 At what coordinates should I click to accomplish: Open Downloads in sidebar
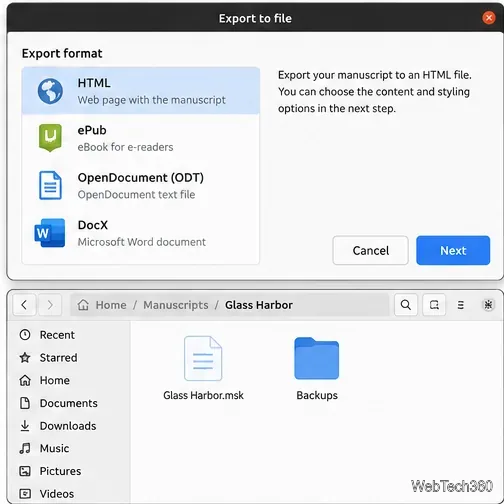pyautogui.click(x=68, y=426)
